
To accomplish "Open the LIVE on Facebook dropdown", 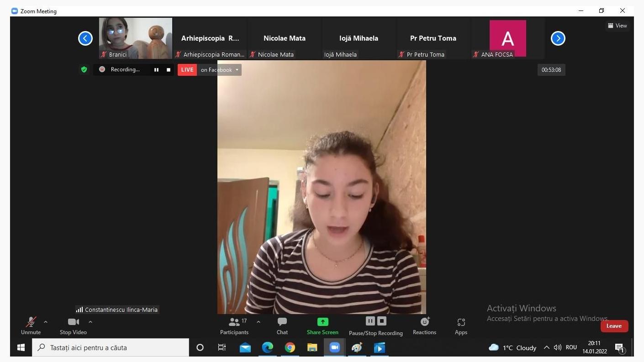I will pyautogui.click(x=237, y=70).
